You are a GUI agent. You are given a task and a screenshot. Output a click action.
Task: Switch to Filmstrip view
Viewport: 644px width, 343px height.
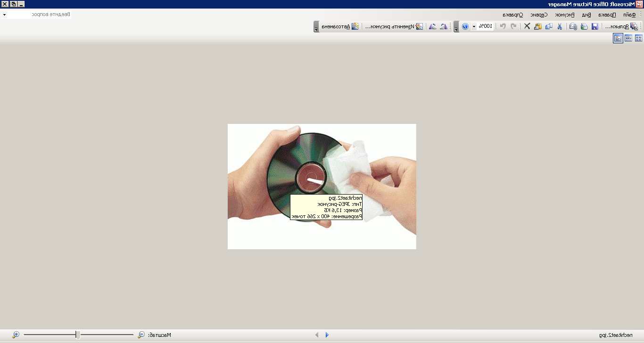628,39
